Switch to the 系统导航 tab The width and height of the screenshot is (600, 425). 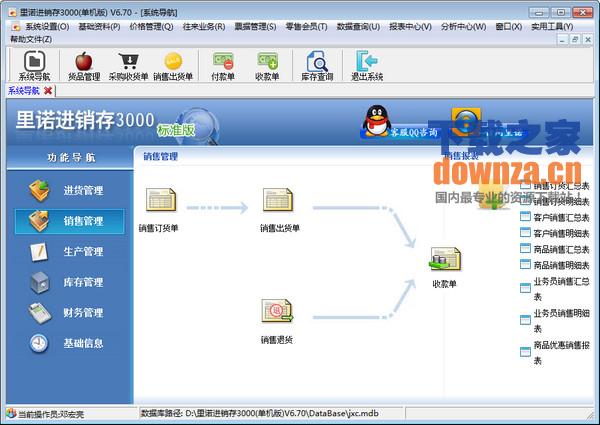coord(24,91)
